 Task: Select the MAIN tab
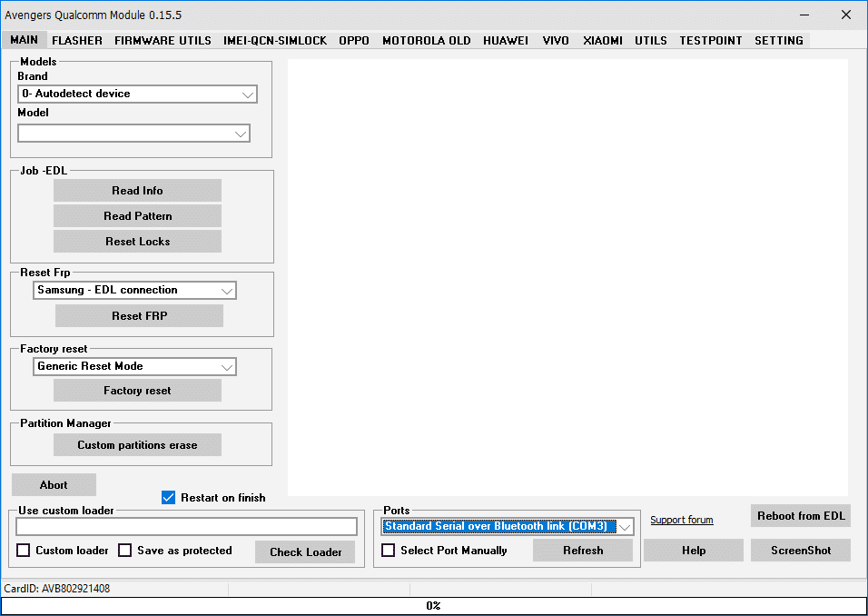(x=25, y=40)
